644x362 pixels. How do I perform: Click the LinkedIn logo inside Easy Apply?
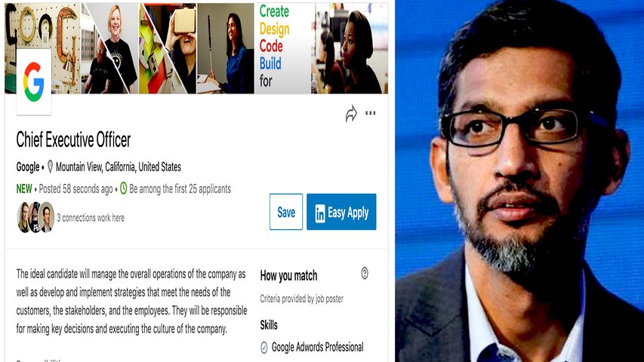coord(320,213)
